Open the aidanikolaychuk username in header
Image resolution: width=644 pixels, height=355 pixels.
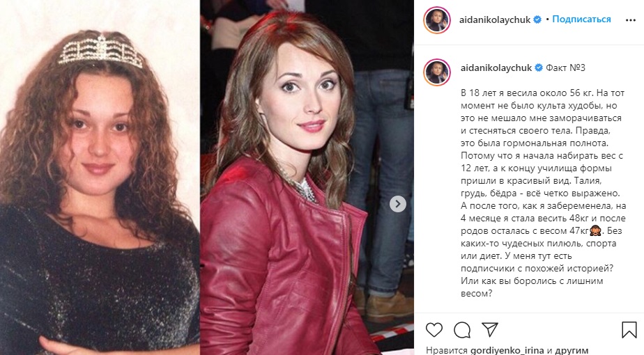[x=495, y=19]
